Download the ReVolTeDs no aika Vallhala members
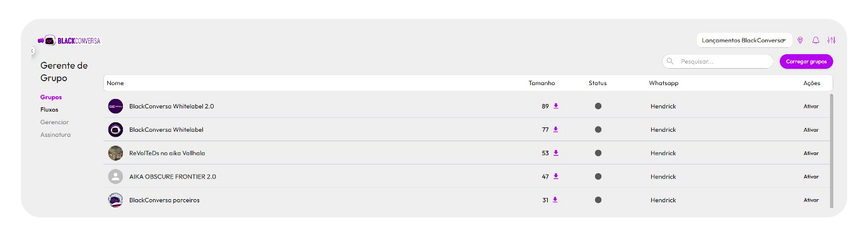Viewport: 868px width, 237px height. click(556, 153)
